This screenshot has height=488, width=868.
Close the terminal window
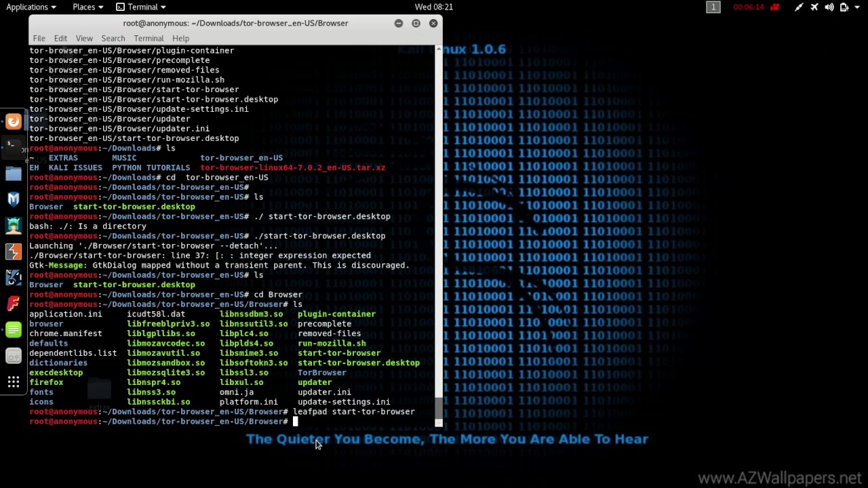coord(433,23)
